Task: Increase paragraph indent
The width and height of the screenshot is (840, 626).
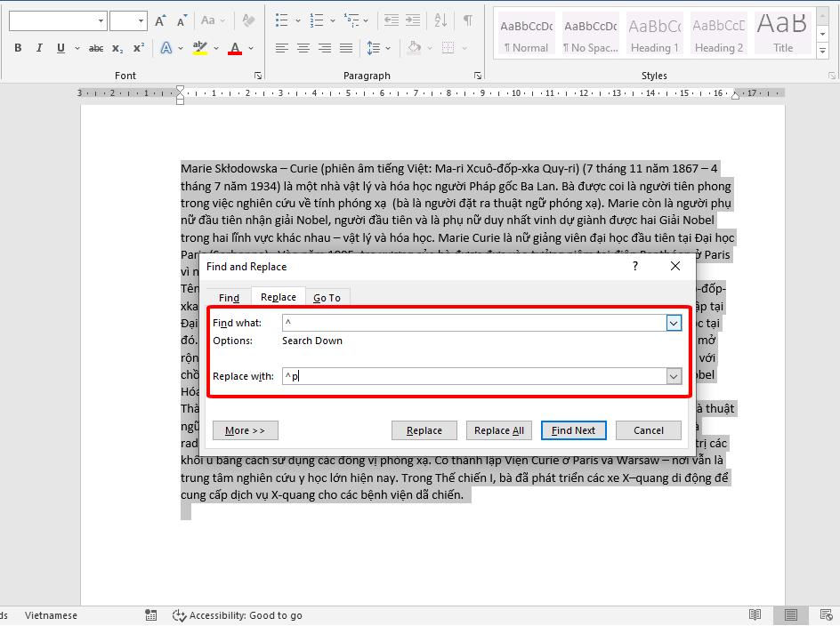Action: (415, 20)
